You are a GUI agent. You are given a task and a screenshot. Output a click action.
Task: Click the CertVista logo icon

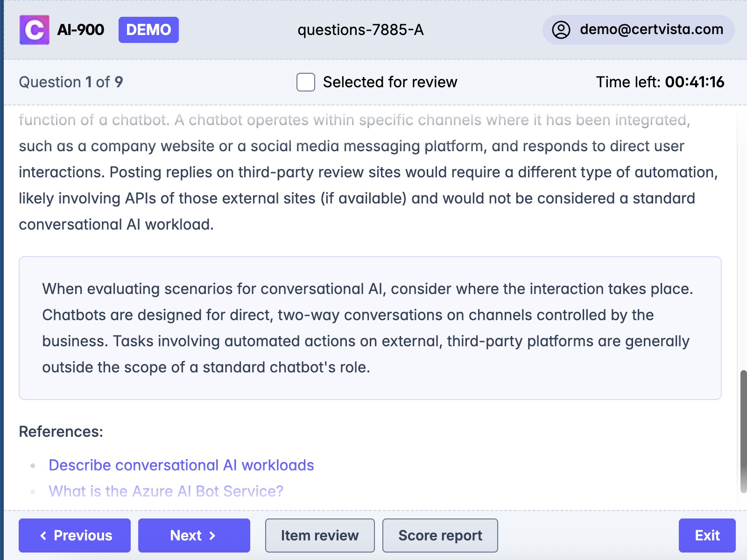(x=34, y=29)
